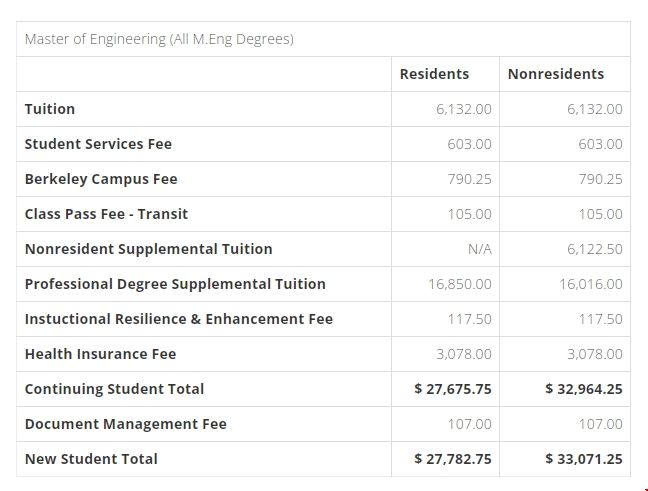Click Professional Degree Supplemental Tuition label
The image size is (648, 491).
[x=175, y=284]
